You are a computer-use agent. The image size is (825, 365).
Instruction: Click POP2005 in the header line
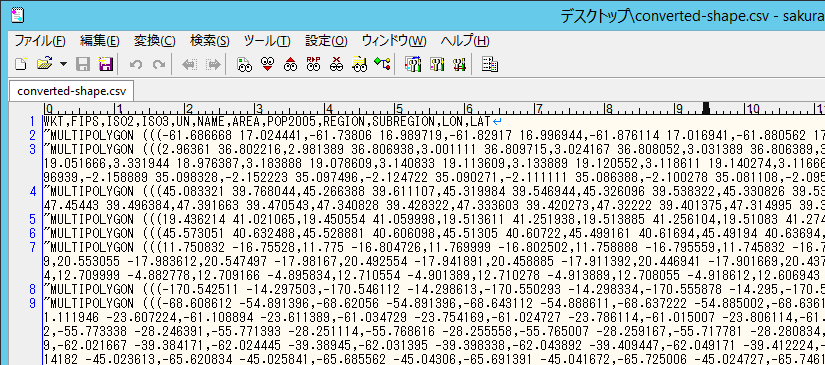coord(291,122)
